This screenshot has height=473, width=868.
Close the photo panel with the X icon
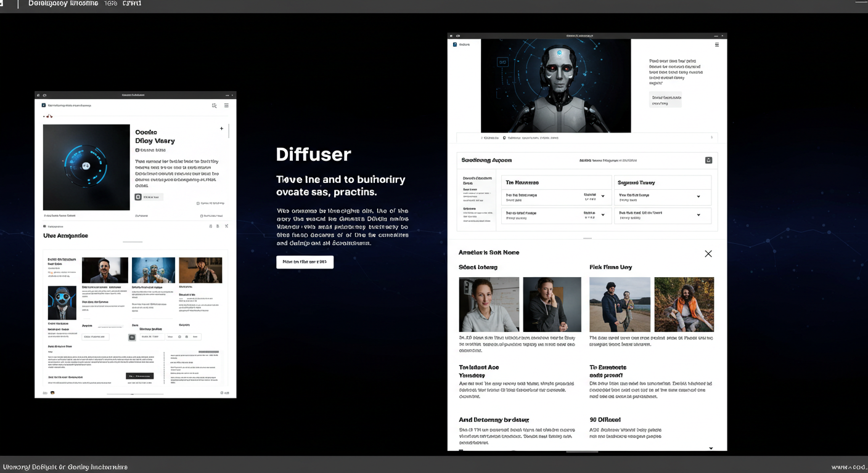[x=708, y=254]
